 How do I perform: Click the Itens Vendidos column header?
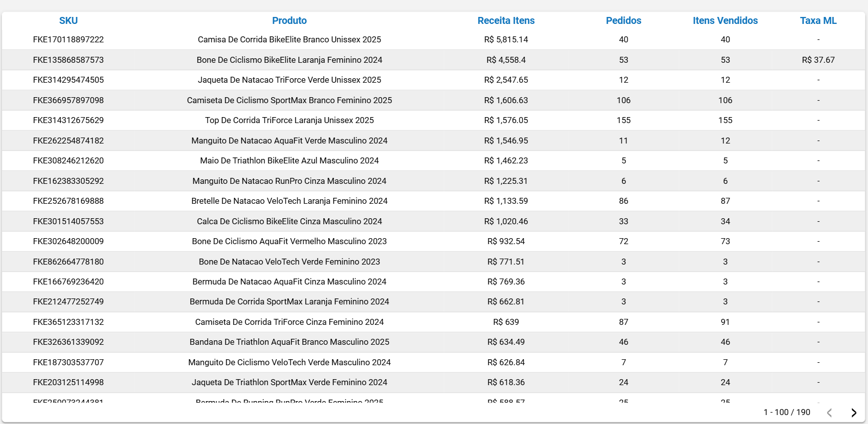coord(725,20)
